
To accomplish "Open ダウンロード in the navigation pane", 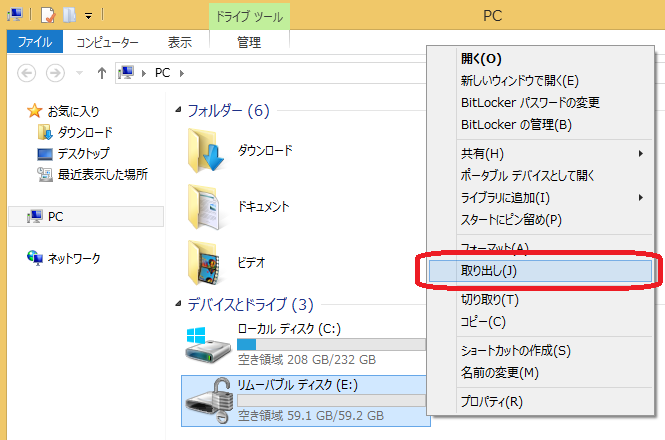I will pos(85,132).
